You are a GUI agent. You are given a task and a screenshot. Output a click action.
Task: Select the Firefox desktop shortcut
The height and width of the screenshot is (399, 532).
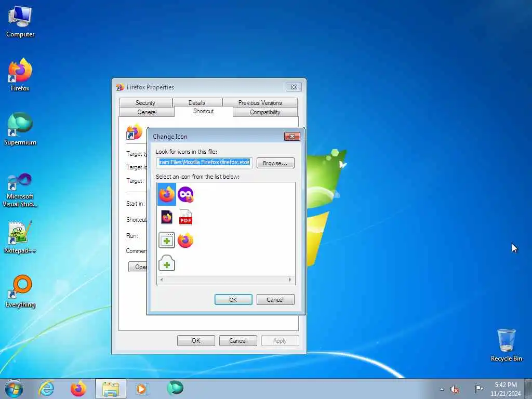pos(20,75)
